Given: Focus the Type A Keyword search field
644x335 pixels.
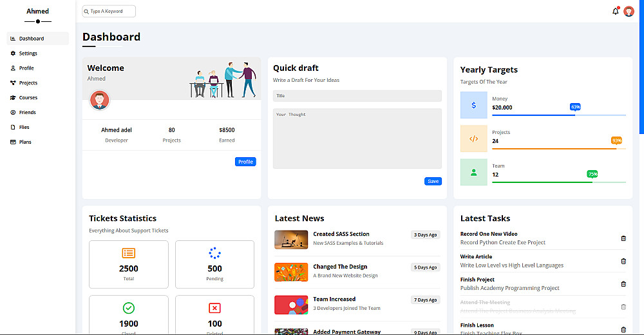Looking at the screenshot, I should point(109,12).
